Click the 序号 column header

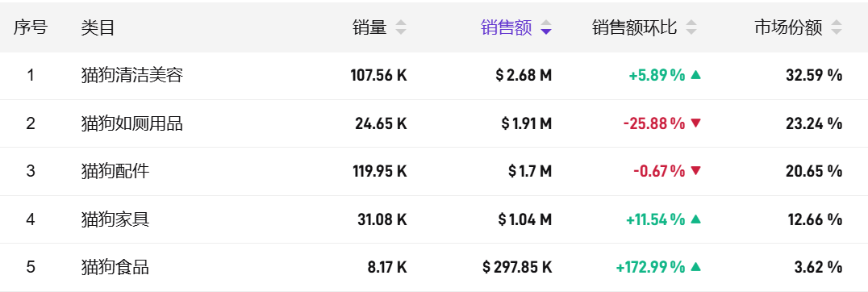pos(31,27)
